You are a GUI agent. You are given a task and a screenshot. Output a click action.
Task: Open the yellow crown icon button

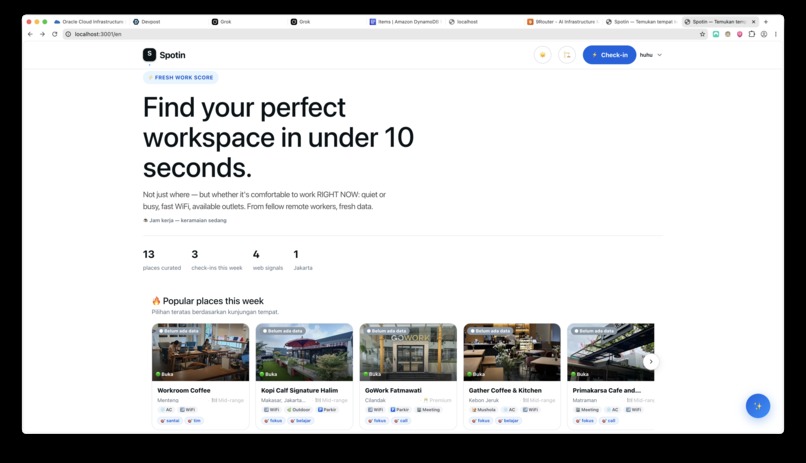pos(542,54)
